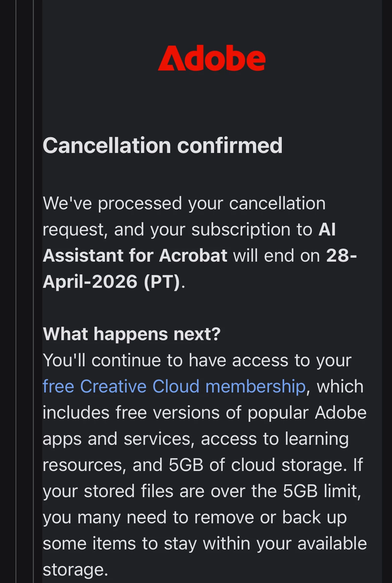This screenshot has height=583, width=392.
Task: Click the You'll continue to have access line
Action: coord(197,361)
